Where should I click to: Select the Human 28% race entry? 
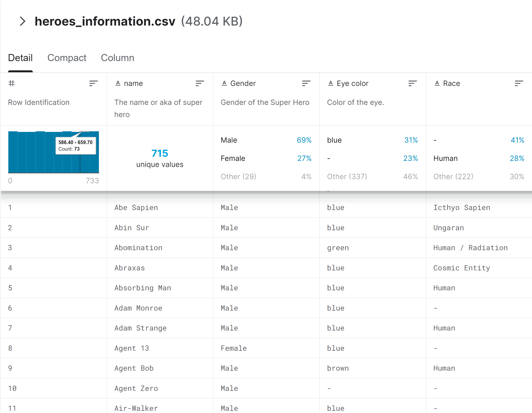(x=479, y=158)
